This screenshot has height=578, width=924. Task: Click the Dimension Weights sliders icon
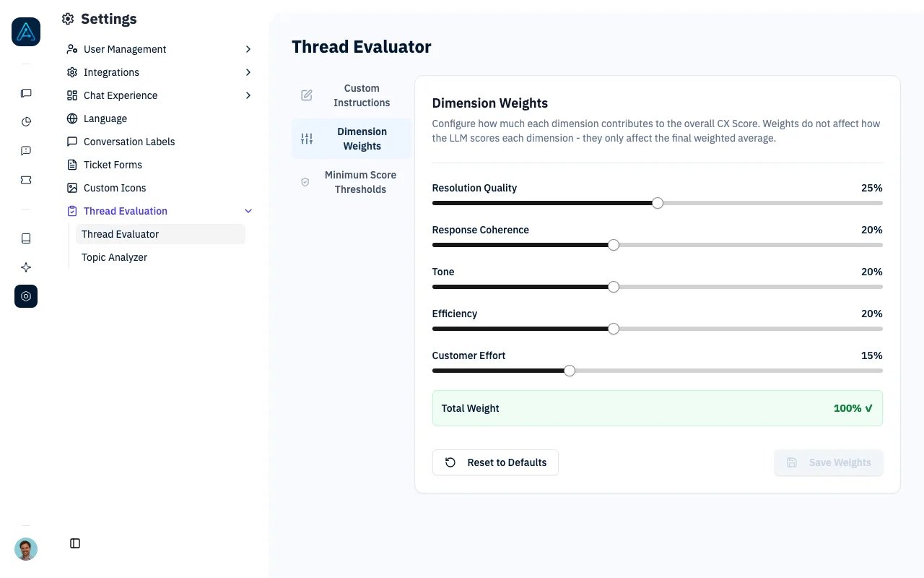(x=307, y=139)
